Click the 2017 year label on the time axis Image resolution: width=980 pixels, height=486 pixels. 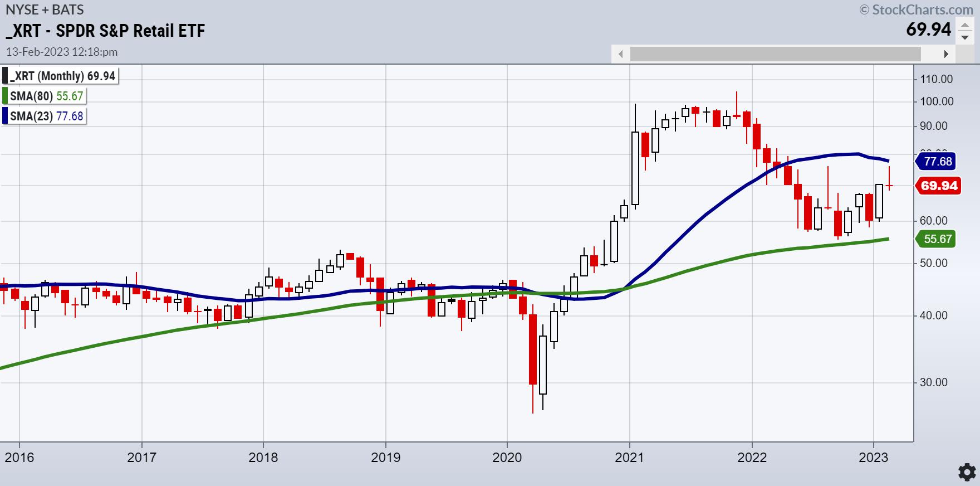(141, 458)
